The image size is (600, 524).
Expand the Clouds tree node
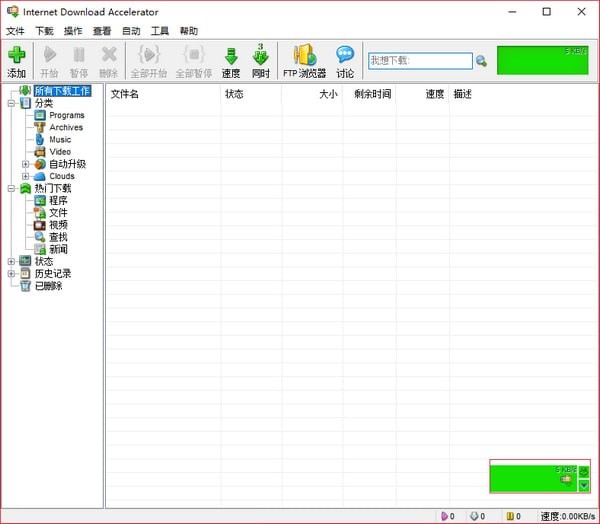coord(26,176)
